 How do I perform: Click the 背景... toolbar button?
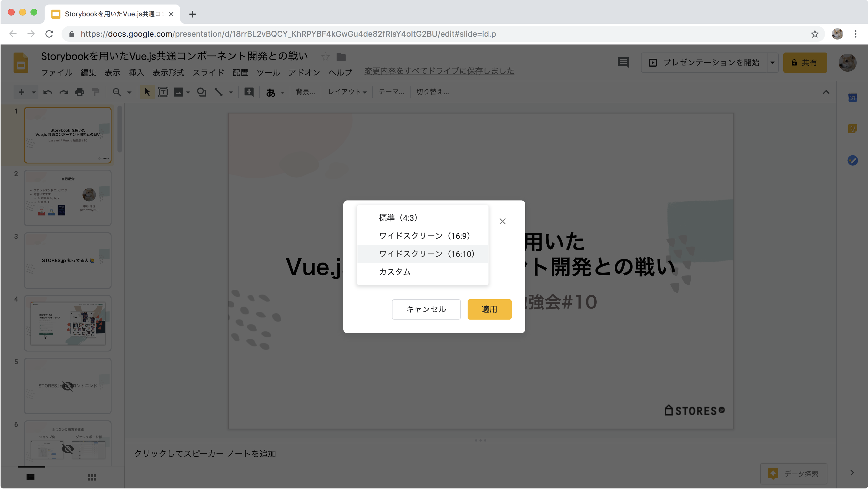point(305,92)
